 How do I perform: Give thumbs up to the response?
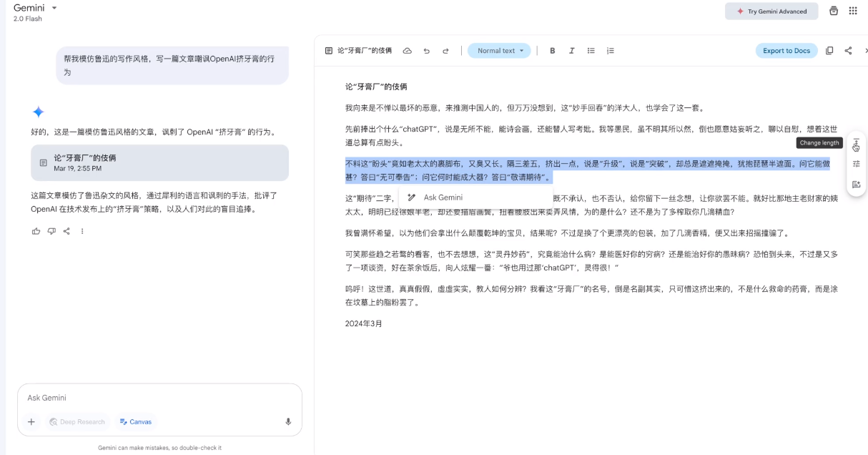pyautogui.click(x=36, y=231)
